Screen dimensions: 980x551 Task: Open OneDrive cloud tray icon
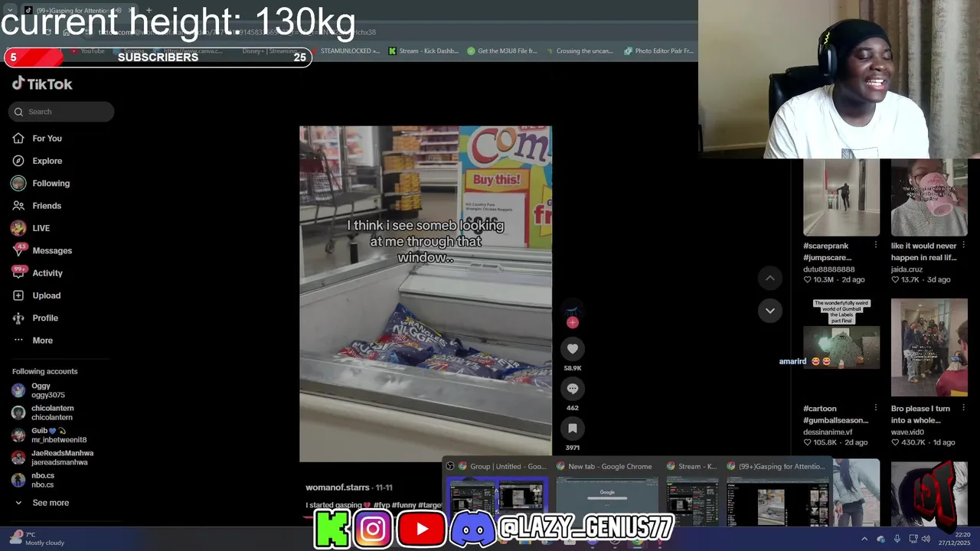coord(880,539)
